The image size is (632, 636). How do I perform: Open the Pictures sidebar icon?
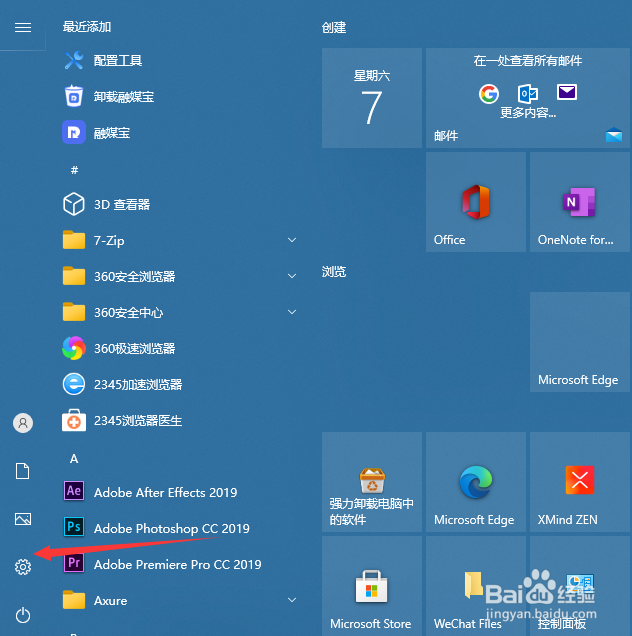[x=23, y=519]
